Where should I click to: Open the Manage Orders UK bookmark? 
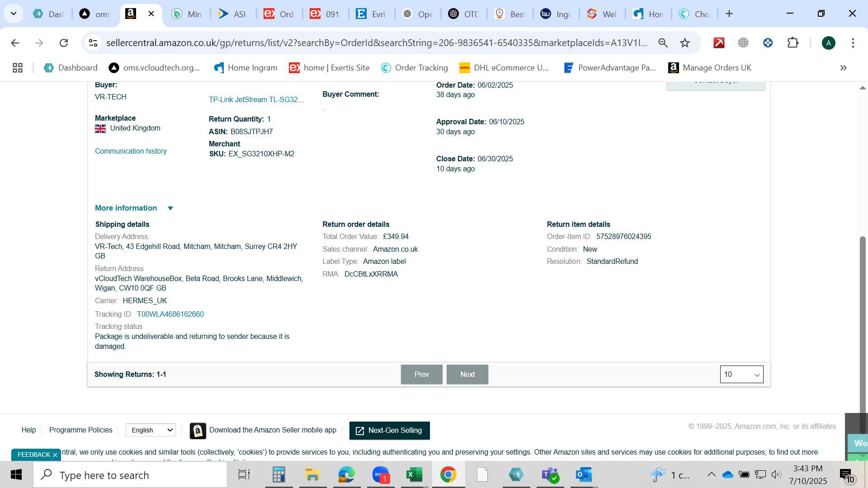pyautogui.click(x=710, y=68)
